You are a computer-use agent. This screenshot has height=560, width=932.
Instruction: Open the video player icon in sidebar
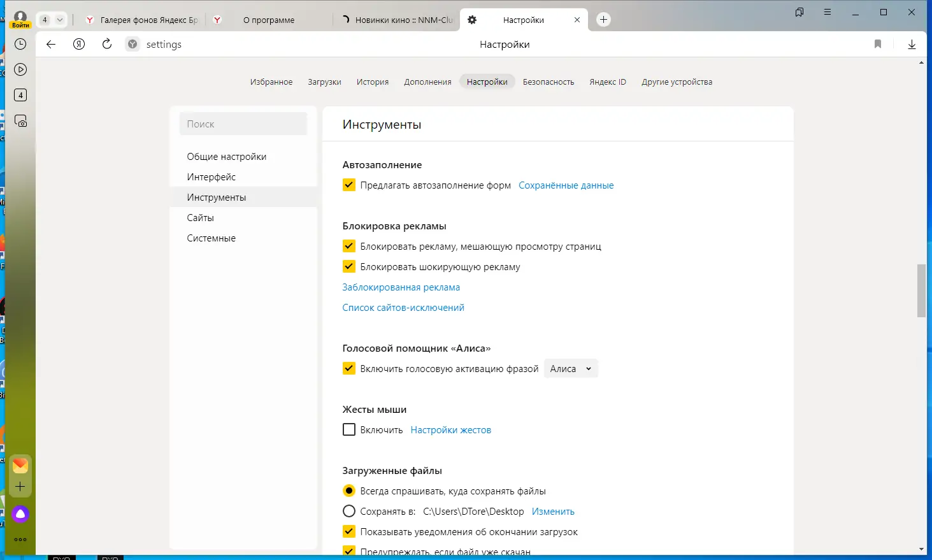tap(20, 69)
